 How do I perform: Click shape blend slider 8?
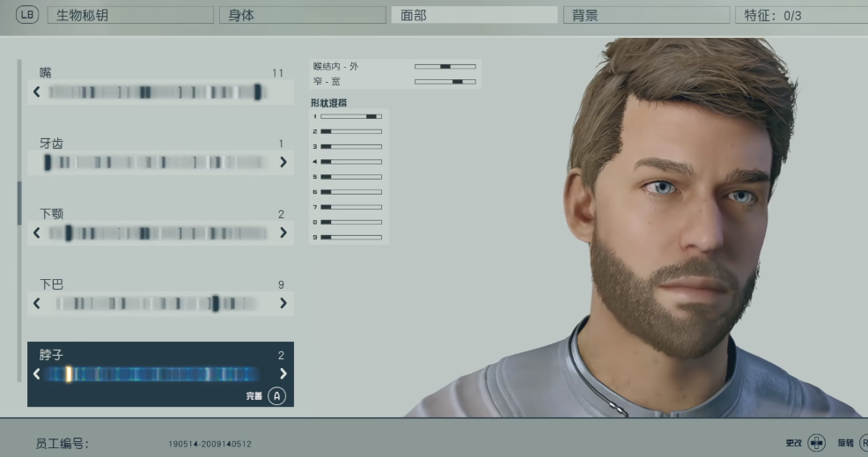351,222
